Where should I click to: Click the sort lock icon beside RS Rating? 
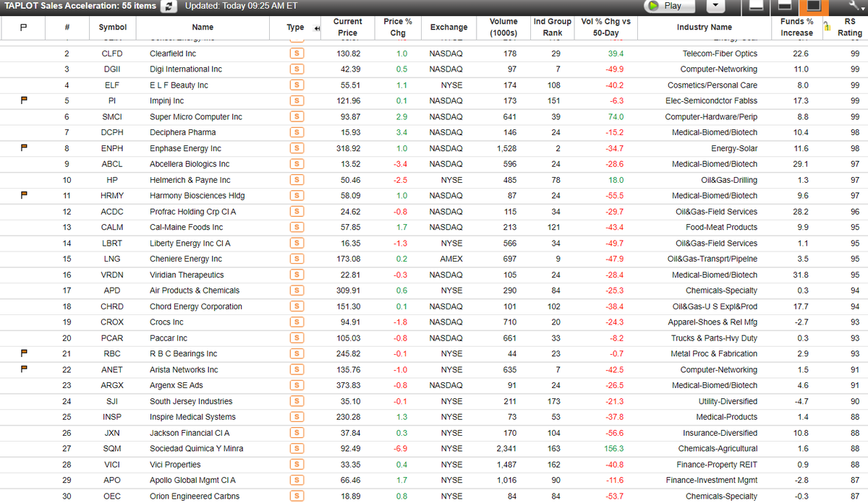pos(825,27)
